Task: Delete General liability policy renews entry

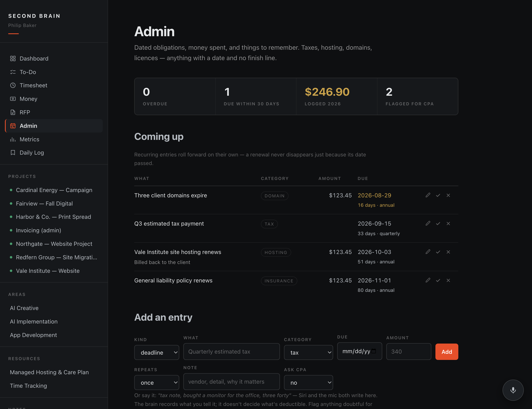Action: pyautogui.click(x=448, y=280)
